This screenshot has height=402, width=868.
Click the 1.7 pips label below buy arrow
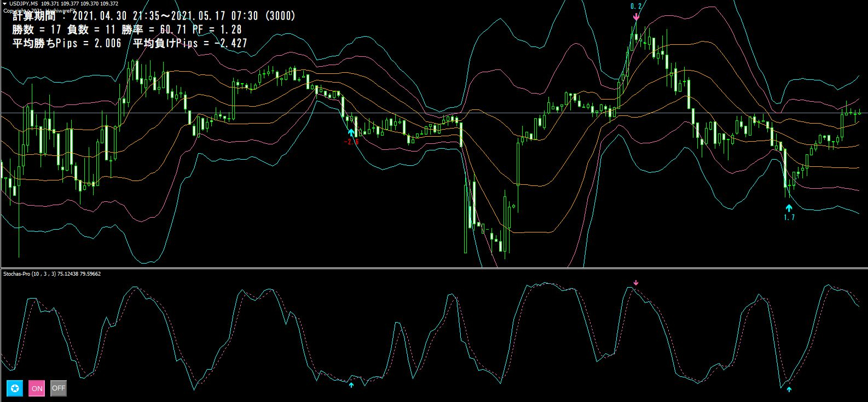(789, 217)
